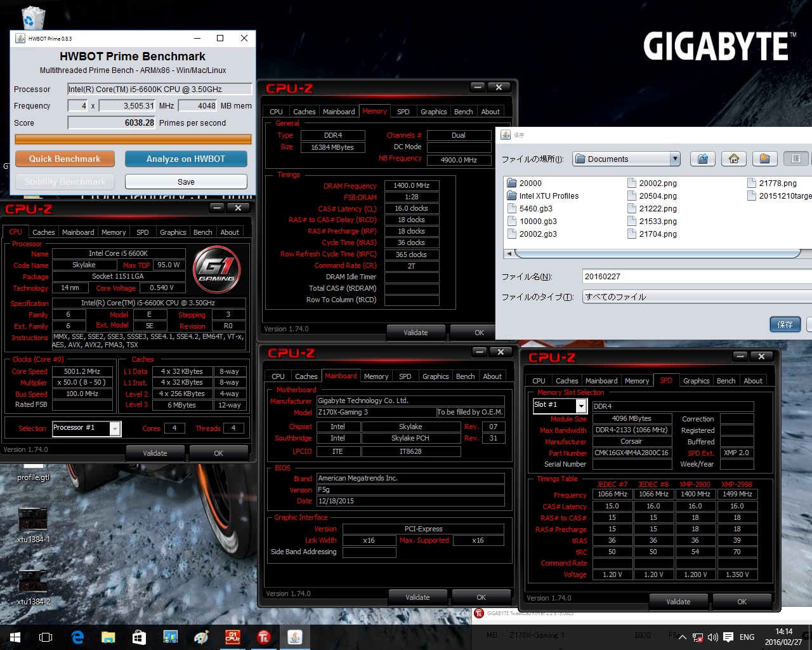Start the Quick Benchmark
The image size is (812, 650).
tap(65, 159)
